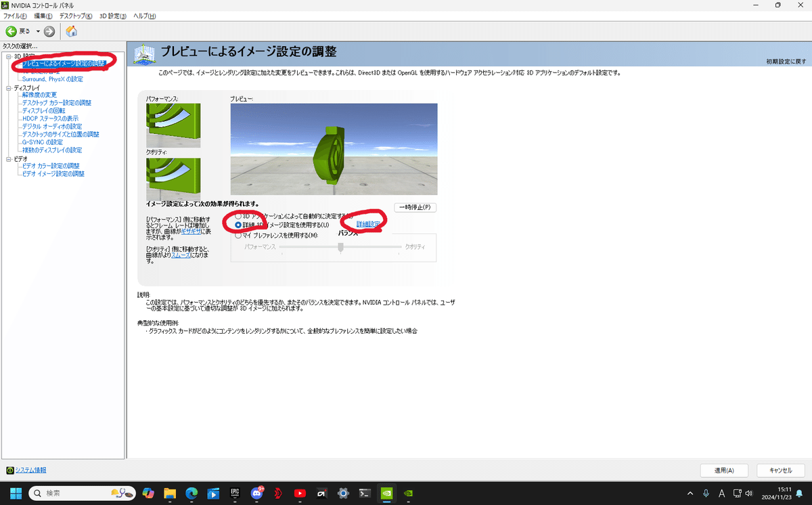Click 初期設定に戻す link
The image size is (812, 505).
pyautogui.click(x=786, y=62)
